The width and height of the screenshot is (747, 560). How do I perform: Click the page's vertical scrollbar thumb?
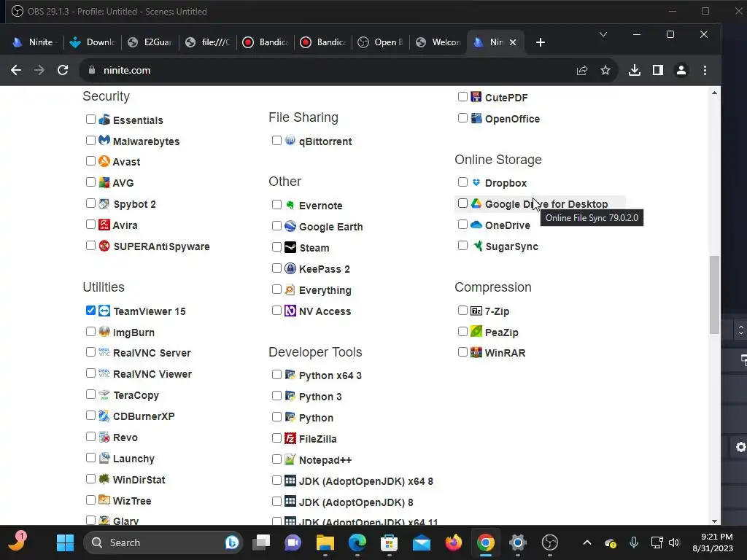click(x=714, y=295)
